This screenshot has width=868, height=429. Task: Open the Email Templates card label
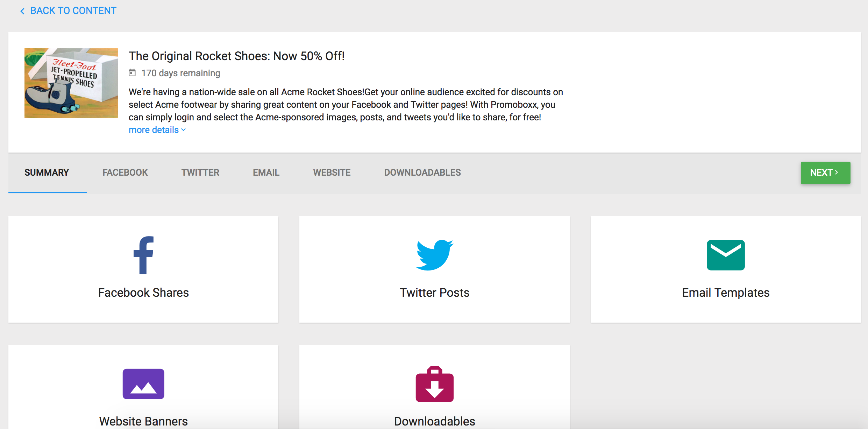[726, 293]
